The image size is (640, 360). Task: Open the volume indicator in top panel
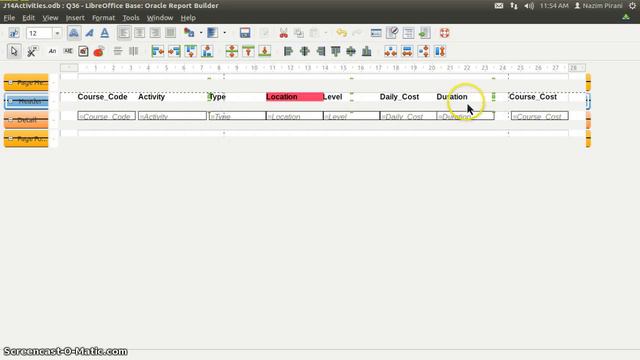[x=529, y=6]
